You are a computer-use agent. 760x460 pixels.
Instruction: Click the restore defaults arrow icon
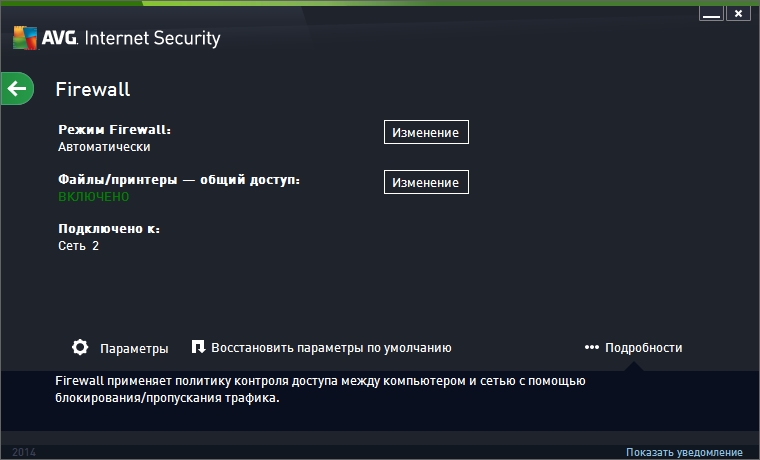coord(198,347)
